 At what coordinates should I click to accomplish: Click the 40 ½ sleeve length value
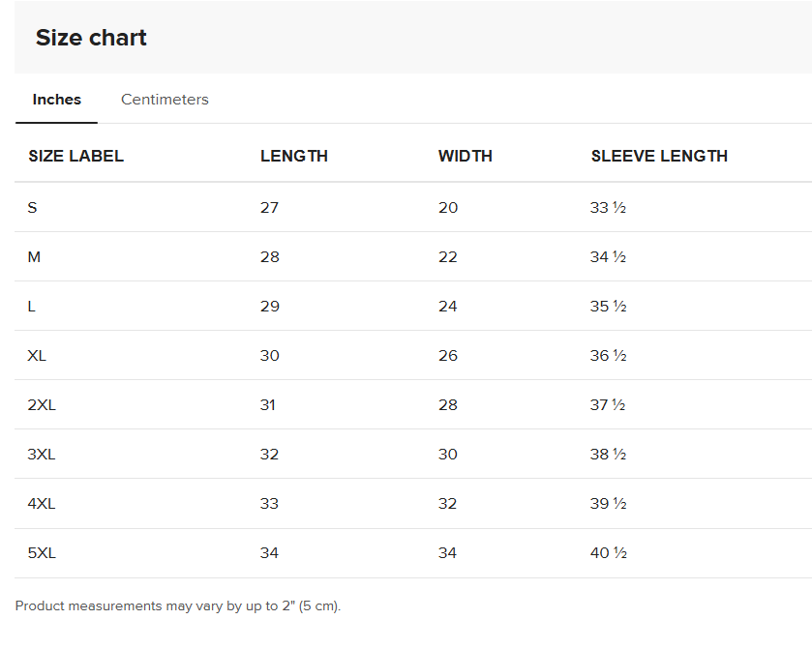tap(608, 553)
